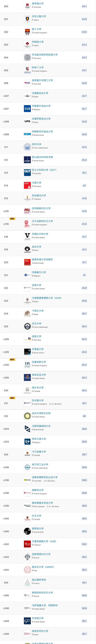Open the 早稻田大学 university link
Image resolution: width=96 pixels, height=644 pixels.
pos(38,42)
